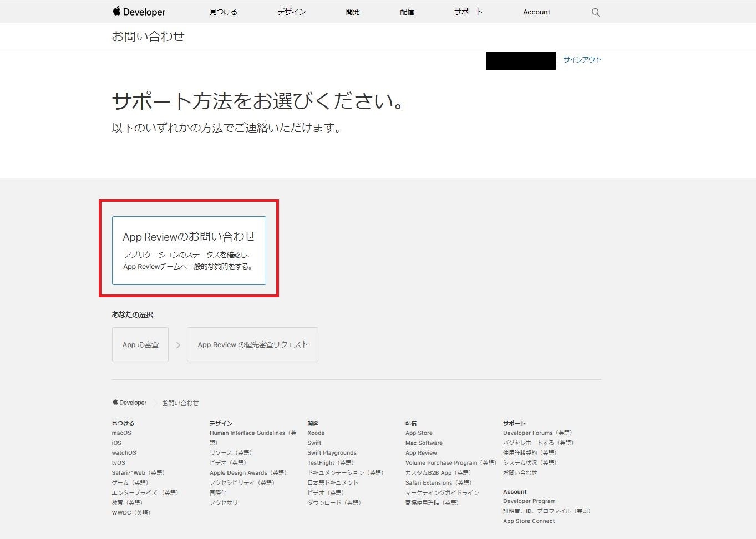Screen dimensions: 756x539
Task: Click App Review の優先審査リクエスト button
Action: (x=252, y=344)
